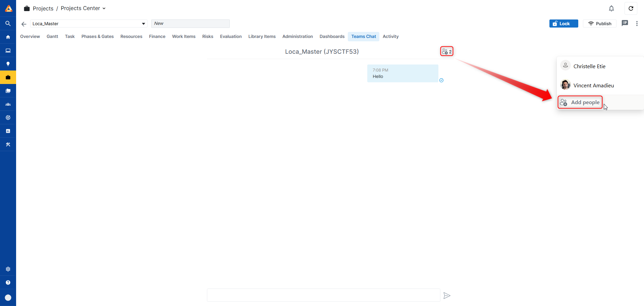Open the chat participants count icon

[x=446, y=51]
